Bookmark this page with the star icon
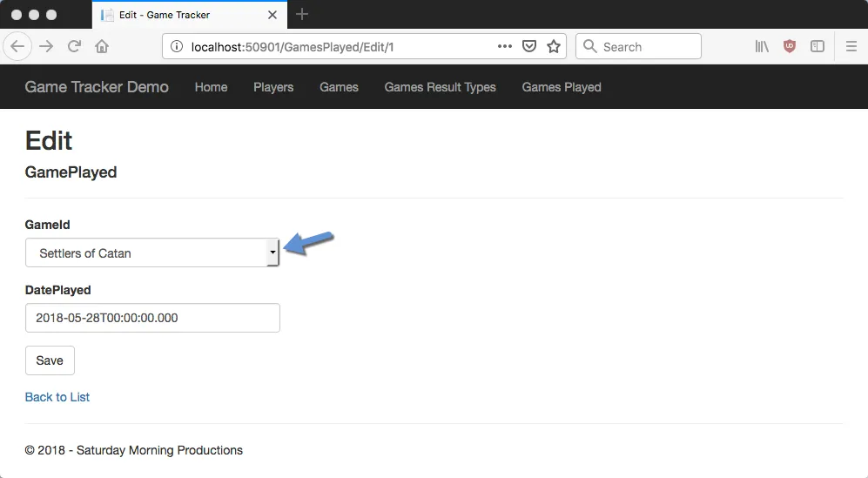 click(554, 46)
